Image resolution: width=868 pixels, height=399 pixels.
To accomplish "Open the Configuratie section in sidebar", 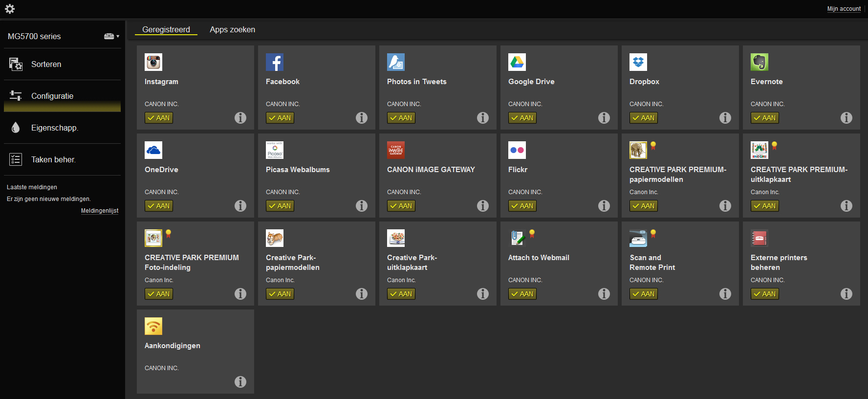I will tap(52, 96).
